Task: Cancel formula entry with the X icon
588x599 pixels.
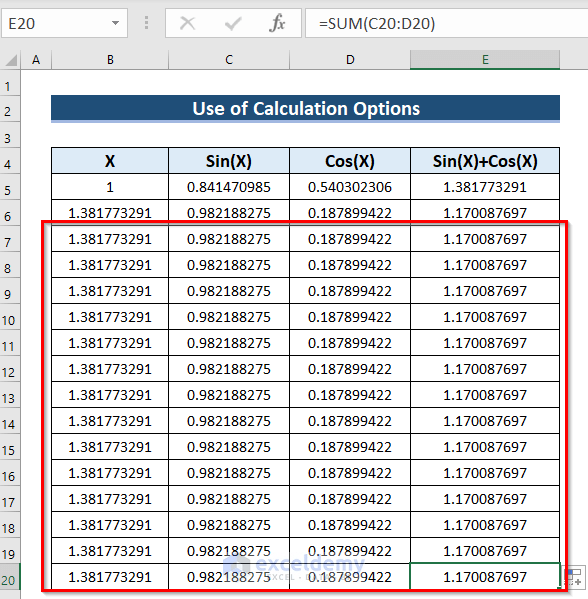Action: 187,23
